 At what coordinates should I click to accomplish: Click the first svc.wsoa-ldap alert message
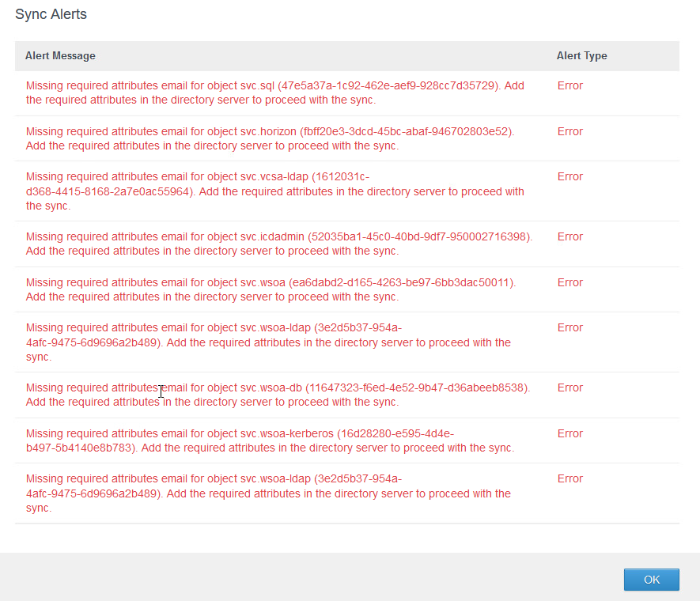pos(268,342)
